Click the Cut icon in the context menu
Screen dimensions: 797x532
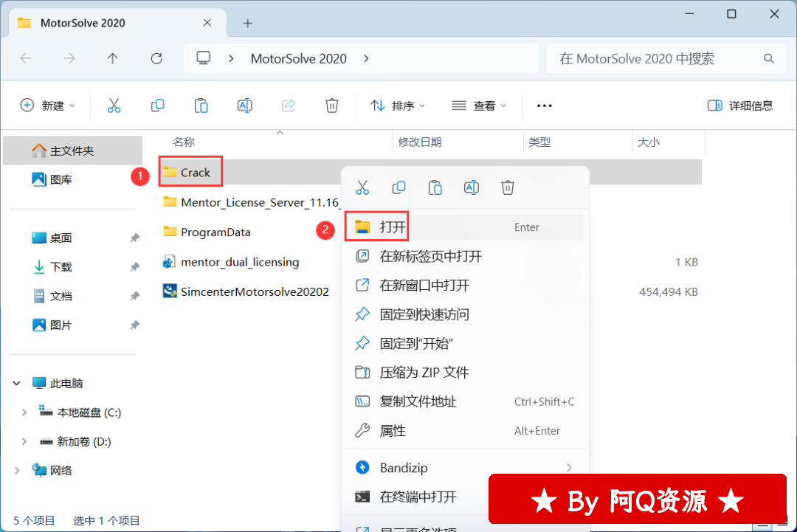[362, 188]
